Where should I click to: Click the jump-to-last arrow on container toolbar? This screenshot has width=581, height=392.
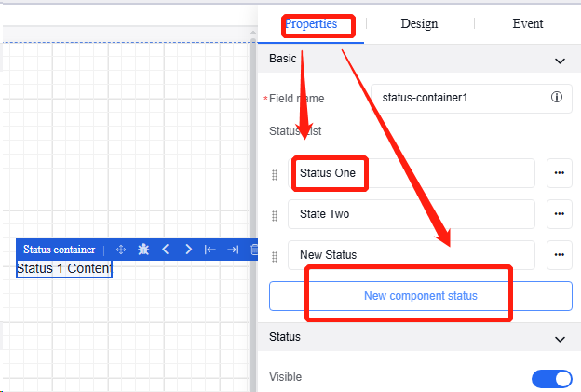(233, 250)
